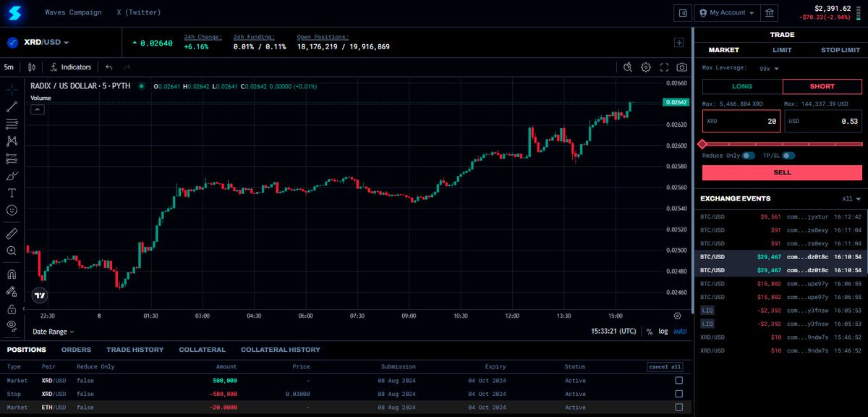Viewport: 868px width, 417px height.
Task: Toggle the magnet snapping mode
Action: tap(12, 274)
